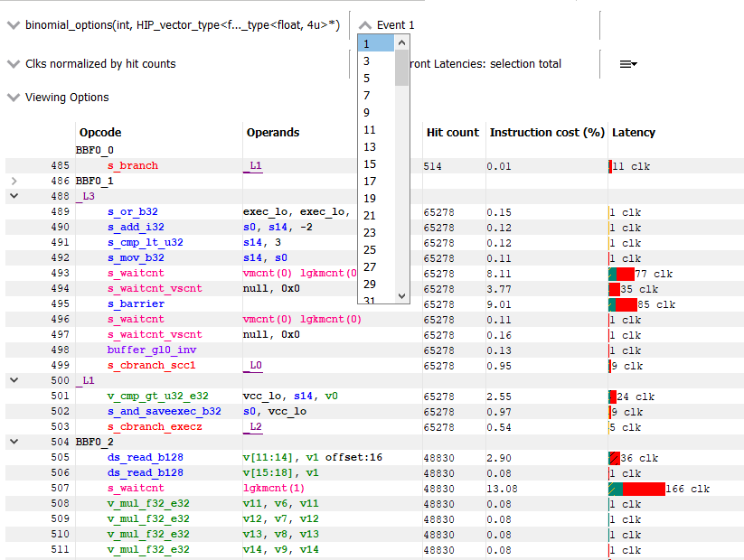Choose event 7 from the list
Image resolution: width=744 pixels, height=560 pixels.
pos(376,96)
